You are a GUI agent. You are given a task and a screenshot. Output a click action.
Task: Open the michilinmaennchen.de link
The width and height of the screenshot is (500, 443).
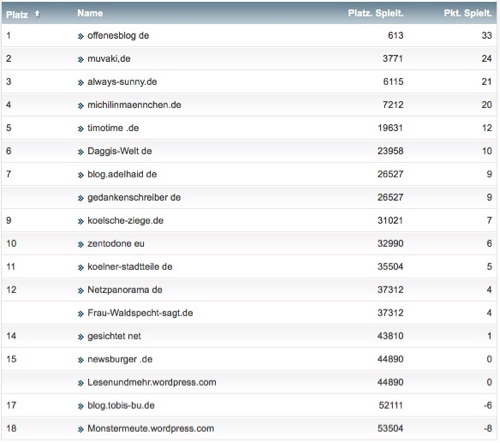point(134,105)
